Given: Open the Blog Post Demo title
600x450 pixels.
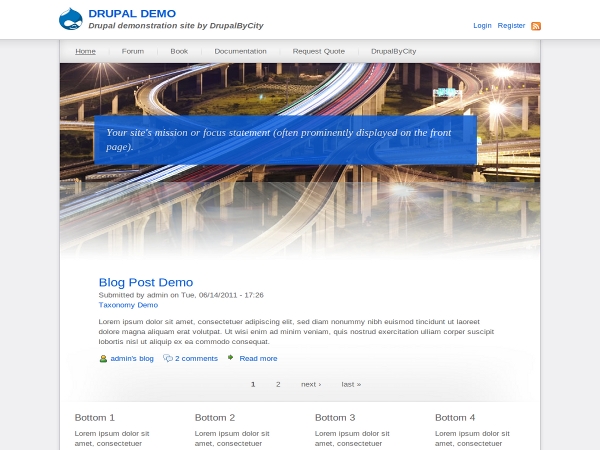Looking at the screenshot, I should [146, 282].
